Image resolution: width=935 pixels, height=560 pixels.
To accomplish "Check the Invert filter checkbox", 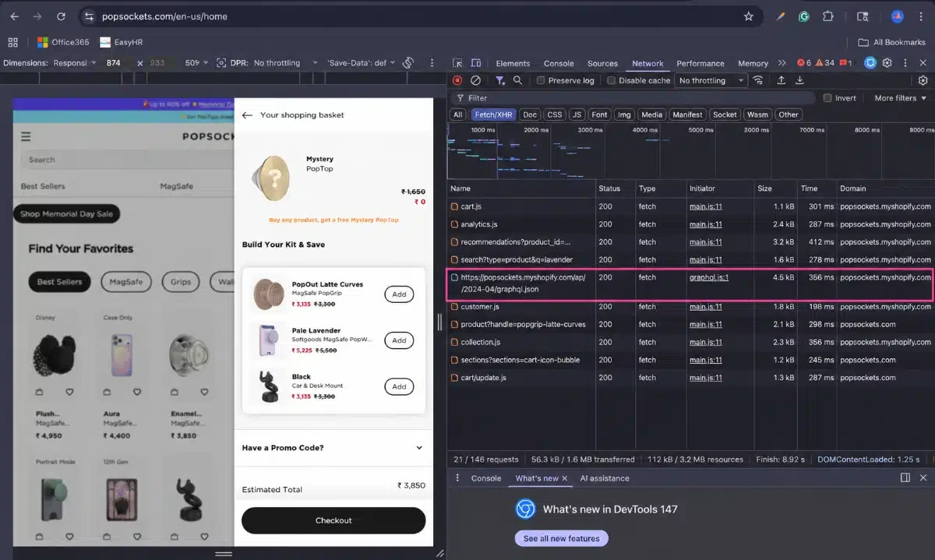I will [x=827, y=98].
